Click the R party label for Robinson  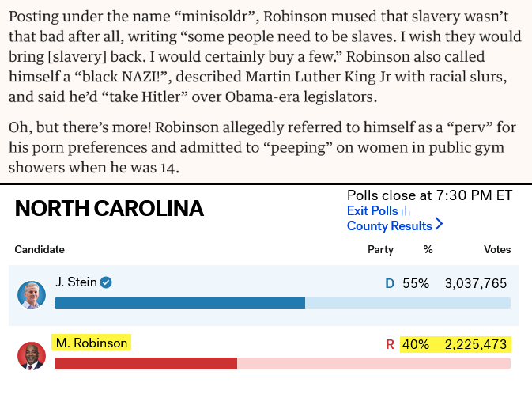[x=389, y=344]
